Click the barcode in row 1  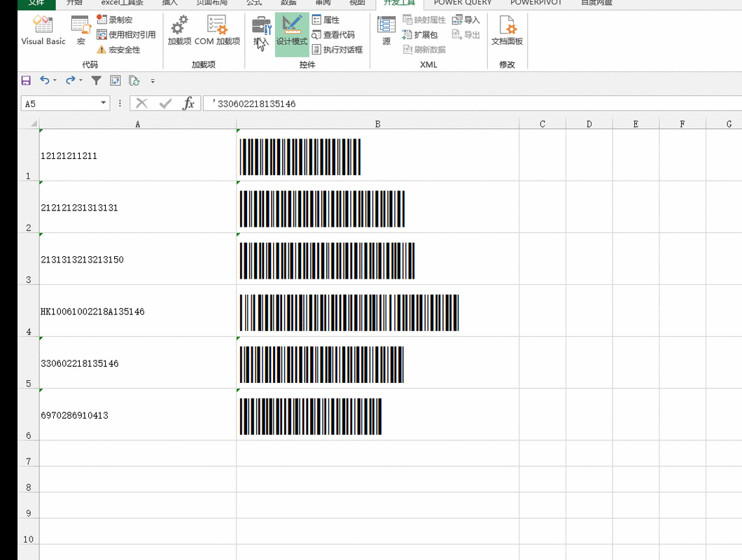[x=300, y=157]
